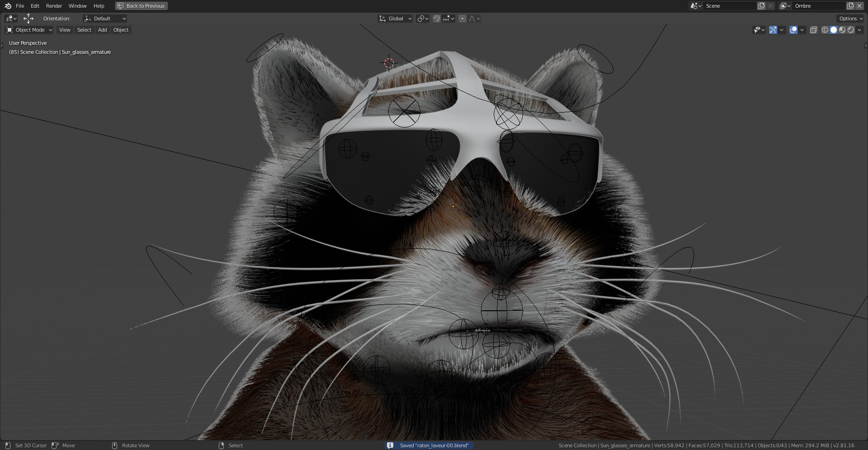Click the Rotate View status bar hint

pyautogui.click(x=136, y=445)
